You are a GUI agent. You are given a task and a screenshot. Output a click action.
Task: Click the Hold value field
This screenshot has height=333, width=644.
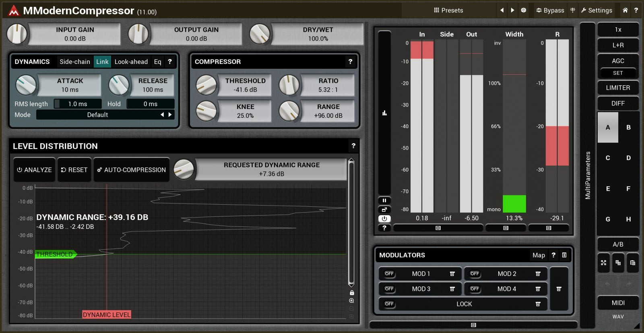pos(151,104)
